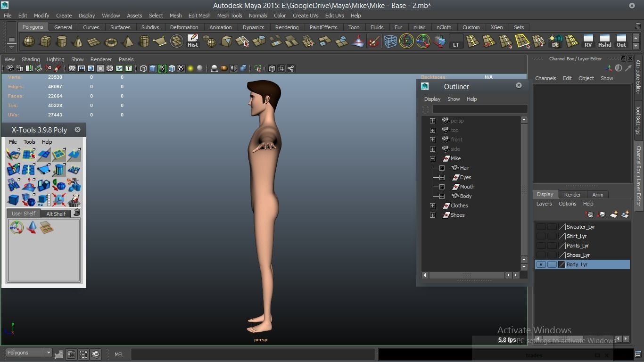Toggle display type box of Pants_Lyr
Viewport: 644px width, 362px height.
[552, 246]
